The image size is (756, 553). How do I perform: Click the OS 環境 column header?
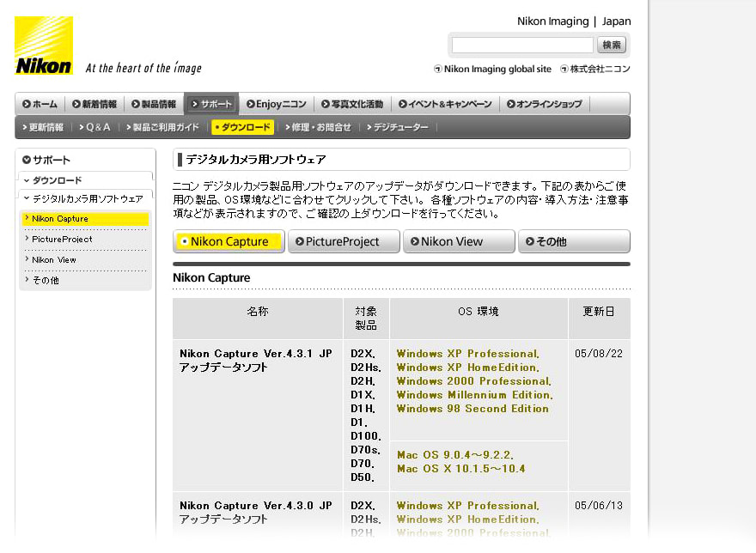pos(479,319)
